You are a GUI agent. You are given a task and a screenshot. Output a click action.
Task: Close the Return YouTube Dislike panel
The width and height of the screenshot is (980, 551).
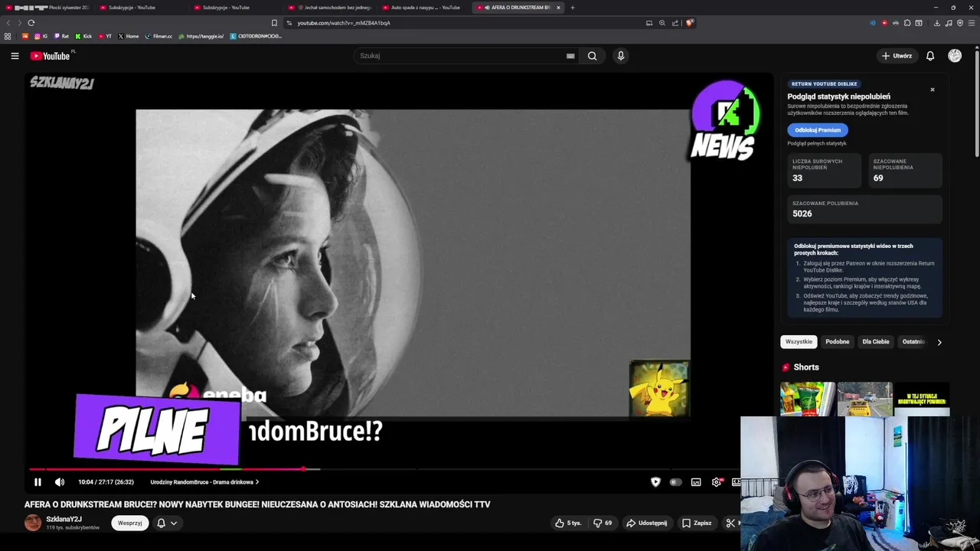(x=933, y=90)
